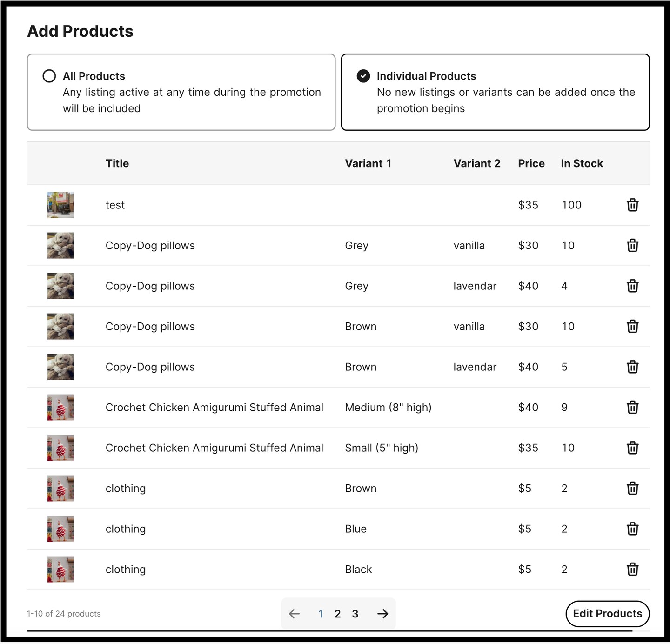Jump to page 3 of products
The height and width of the screenshot is (644, 670).
click(355, 614)
